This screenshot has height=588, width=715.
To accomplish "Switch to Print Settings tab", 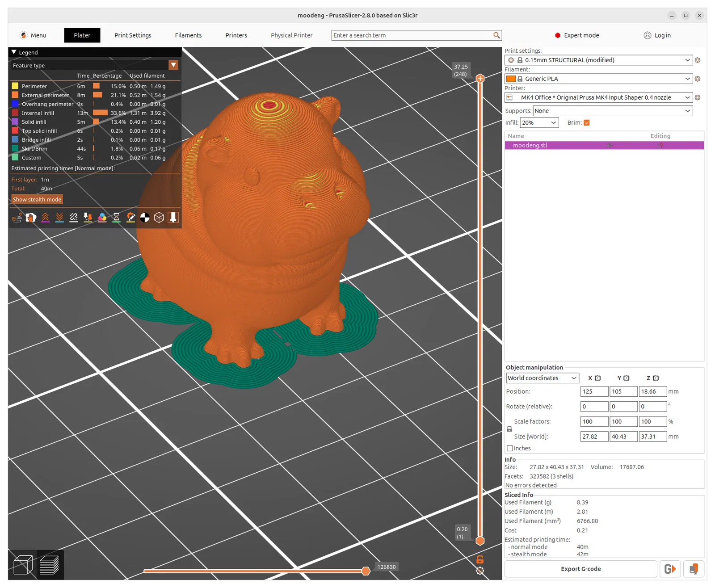I will [x=133, y=35].
